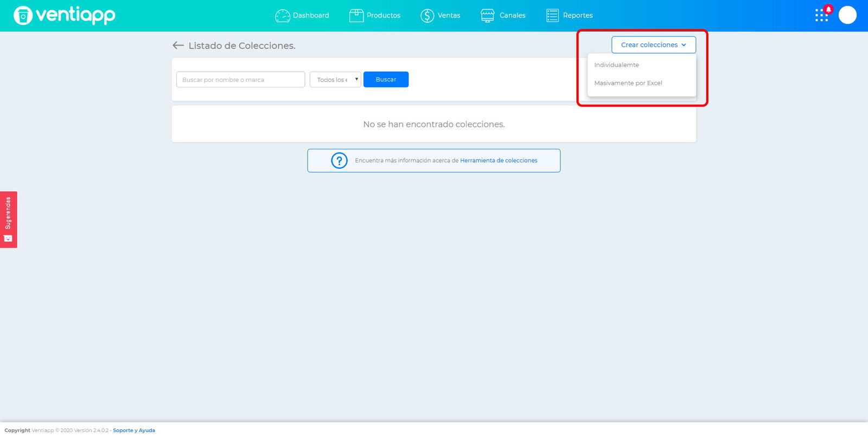Collapse the Crear colecciones dropdown

point(654,45)
